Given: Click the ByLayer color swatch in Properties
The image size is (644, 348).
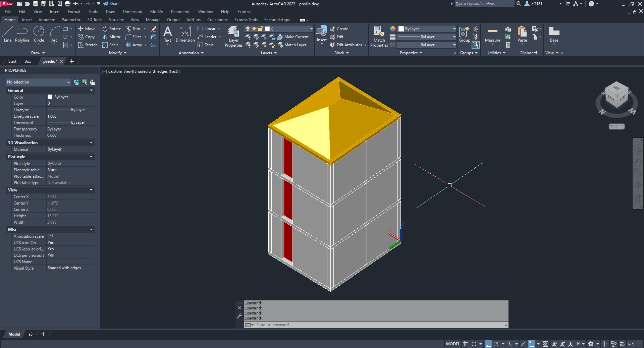Looking at the screenshot, I should (50, 97).
